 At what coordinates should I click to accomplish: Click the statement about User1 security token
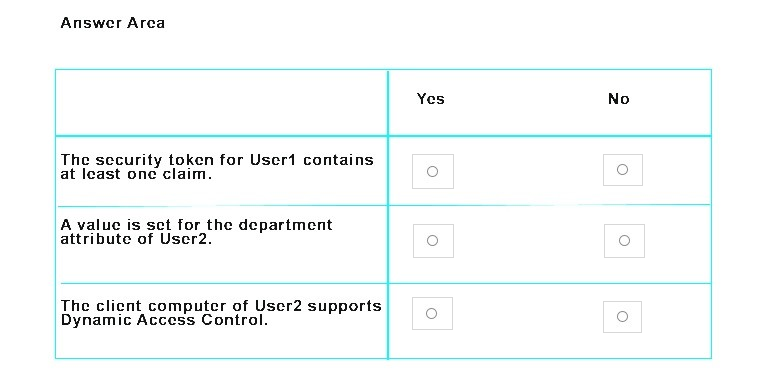tap(217, 167)
